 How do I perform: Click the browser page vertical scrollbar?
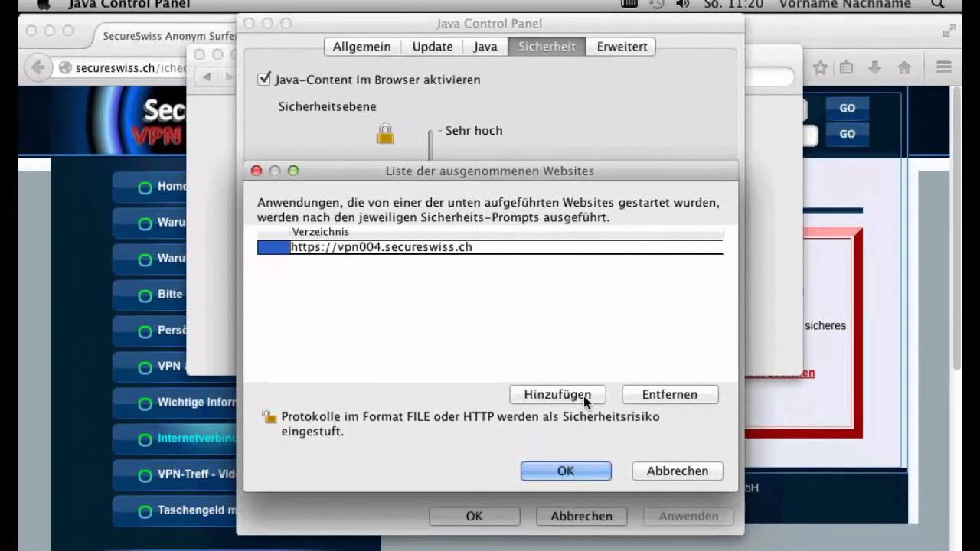956,230
